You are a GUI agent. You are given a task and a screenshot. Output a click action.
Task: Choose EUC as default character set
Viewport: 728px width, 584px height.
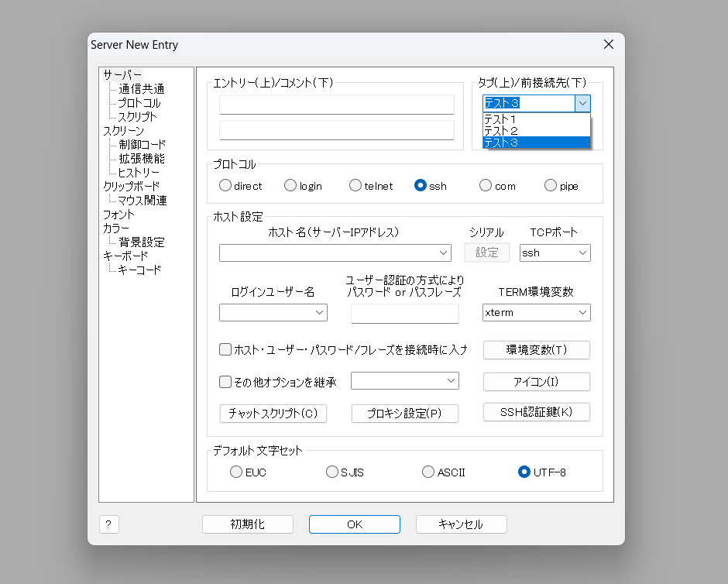[236, 471]
